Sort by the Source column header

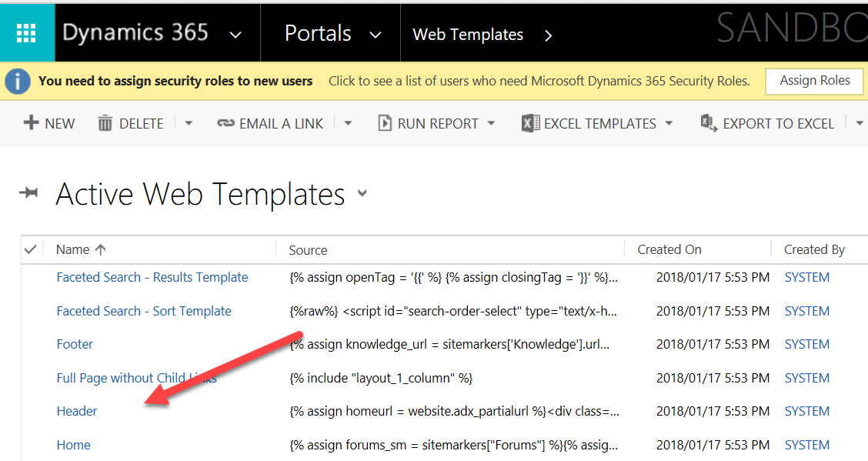(x=308, y=250)
